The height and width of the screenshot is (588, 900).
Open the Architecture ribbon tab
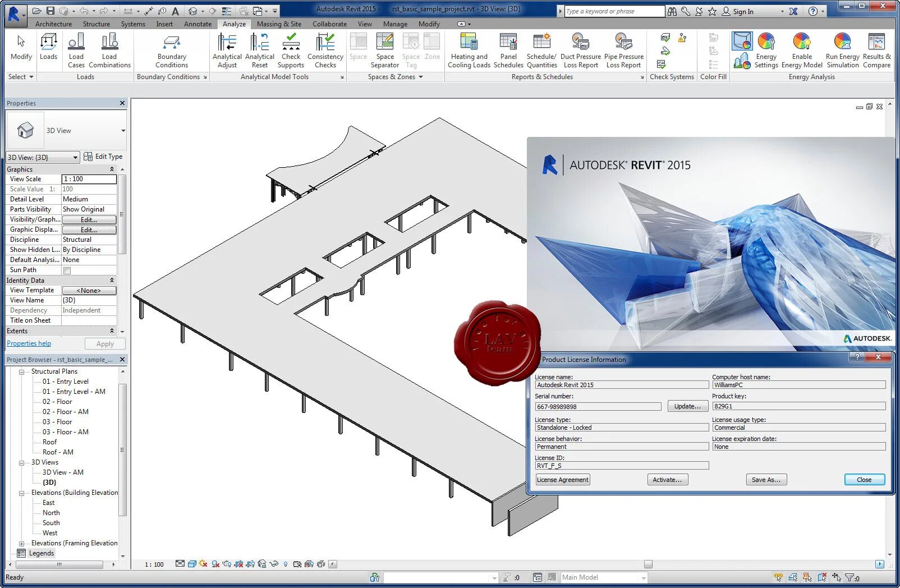point(53,24)
